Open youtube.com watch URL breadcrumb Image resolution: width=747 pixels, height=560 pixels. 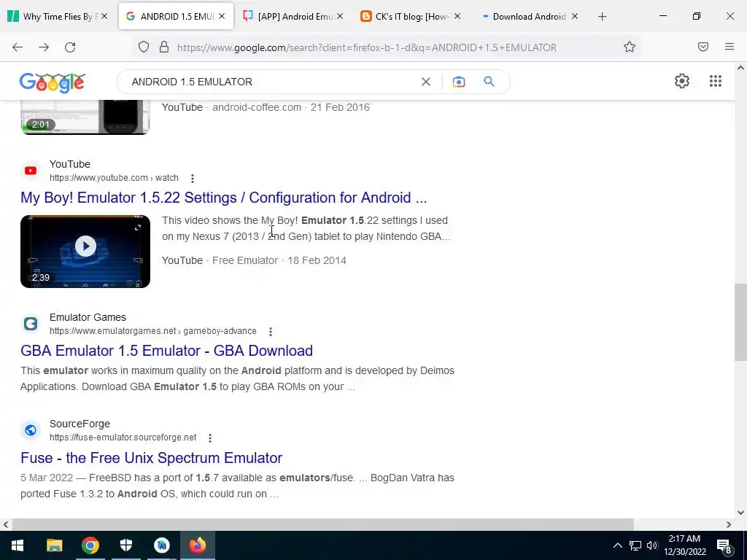click(x=114, y=178)
